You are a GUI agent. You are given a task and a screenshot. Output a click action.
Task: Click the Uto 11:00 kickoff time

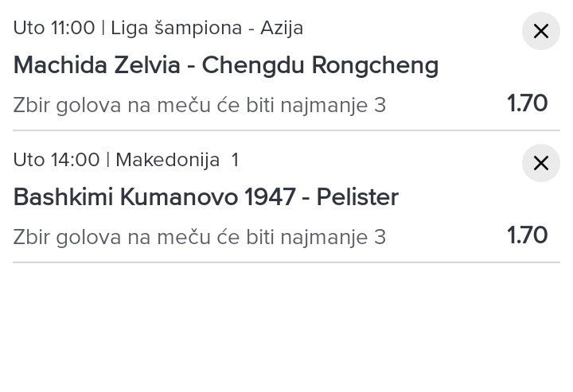coord(53,28)
